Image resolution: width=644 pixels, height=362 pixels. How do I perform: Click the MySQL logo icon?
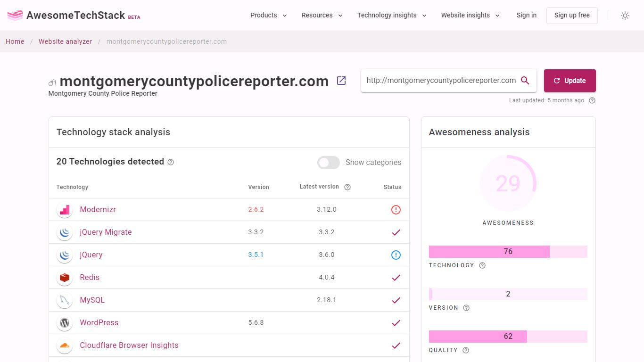[65, 300]
